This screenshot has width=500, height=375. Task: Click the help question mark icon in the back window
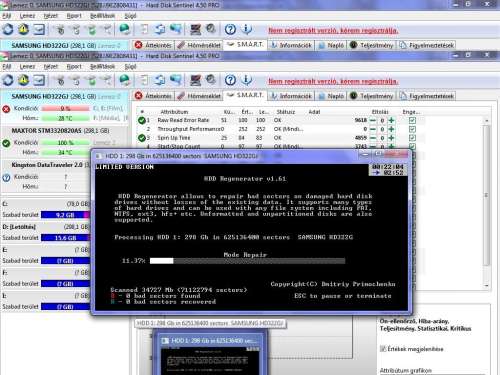coord(230,29)
